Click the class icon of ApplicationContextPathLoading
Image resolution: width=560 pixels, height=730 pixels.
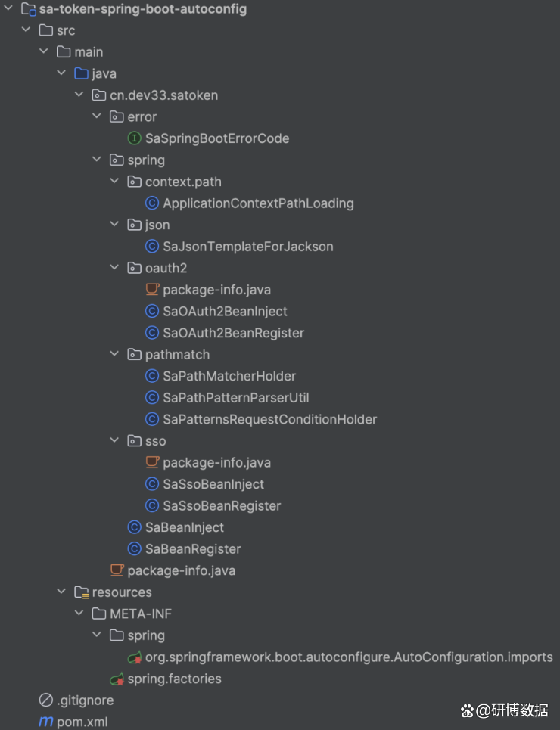pos(152,203)
